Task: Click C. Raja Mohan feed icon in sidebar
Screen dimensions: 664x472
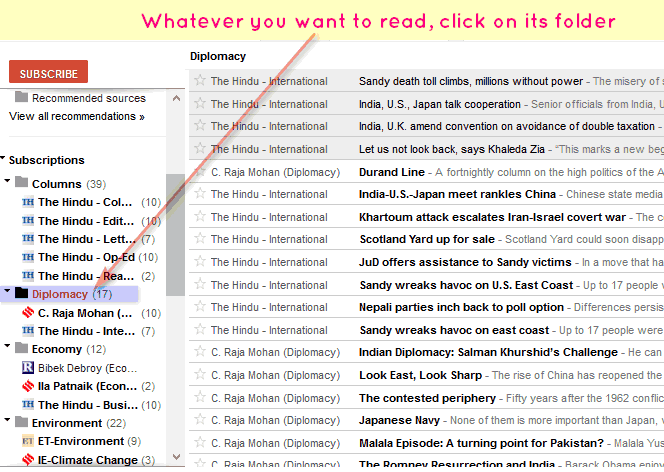Action: point(28,313)
